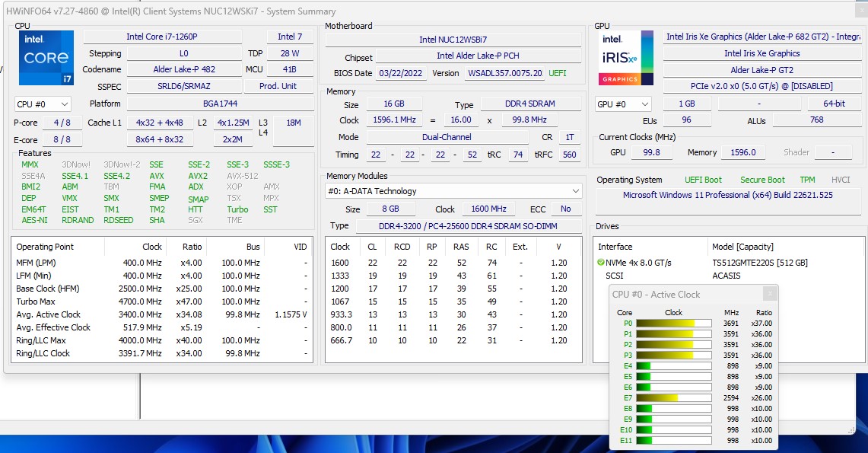
Task: Click the HVCI label
Action: pyautogui.click(x=841, y=180)
